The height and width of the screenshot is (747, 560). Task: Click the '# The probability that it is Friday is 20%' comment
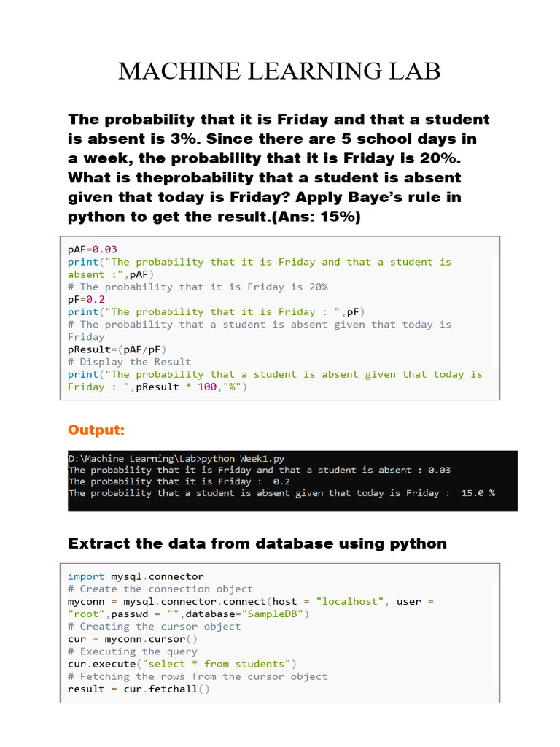coord(198,287)
